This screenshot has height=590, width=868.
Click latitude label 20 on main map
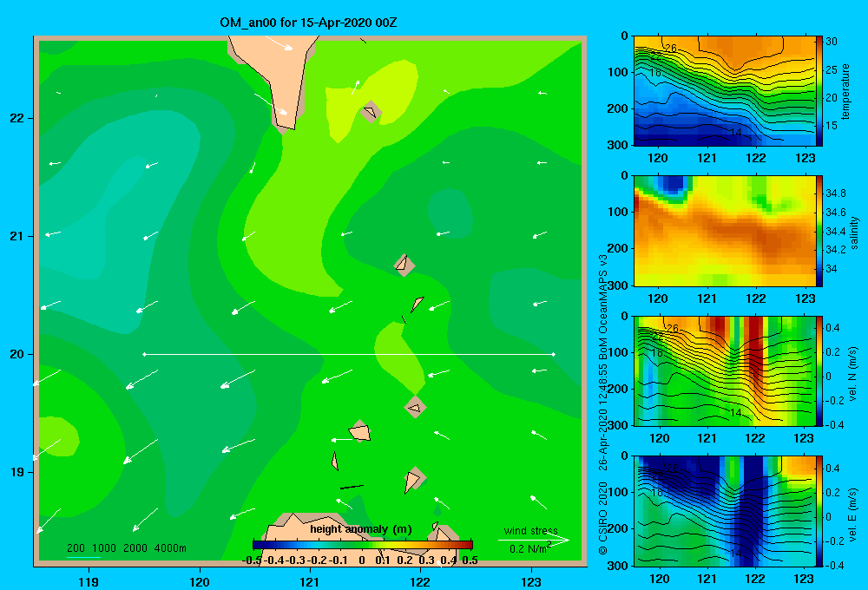17,354
